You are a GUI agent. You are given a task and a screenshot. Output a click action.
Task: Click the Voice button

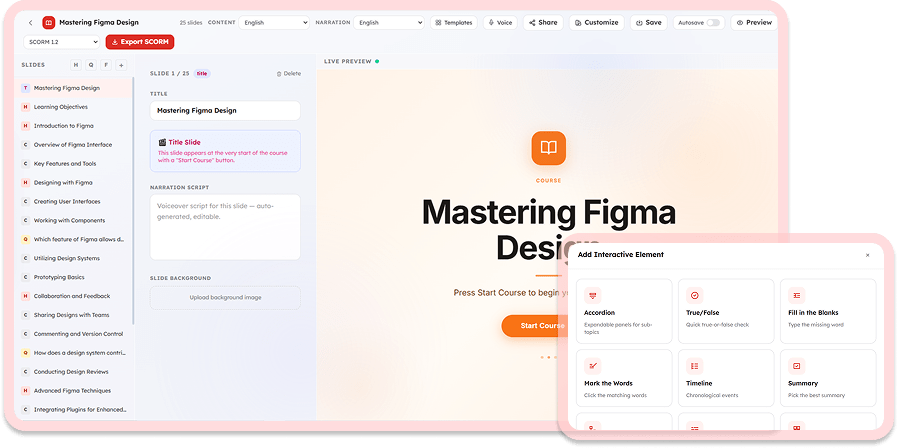pyautogui.click(x=500, y=23)
